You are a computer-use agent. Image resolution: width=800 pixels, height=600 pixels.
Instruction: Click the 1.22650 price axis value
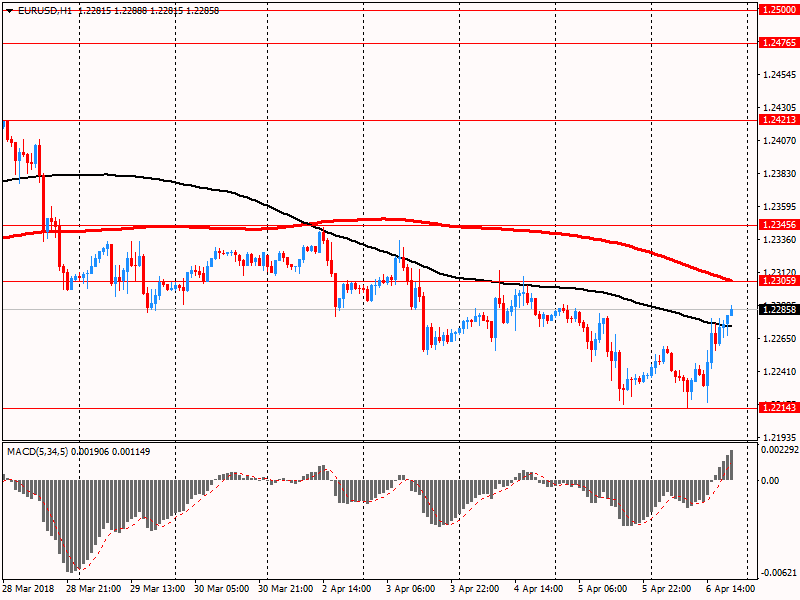[x=779, y=339]
